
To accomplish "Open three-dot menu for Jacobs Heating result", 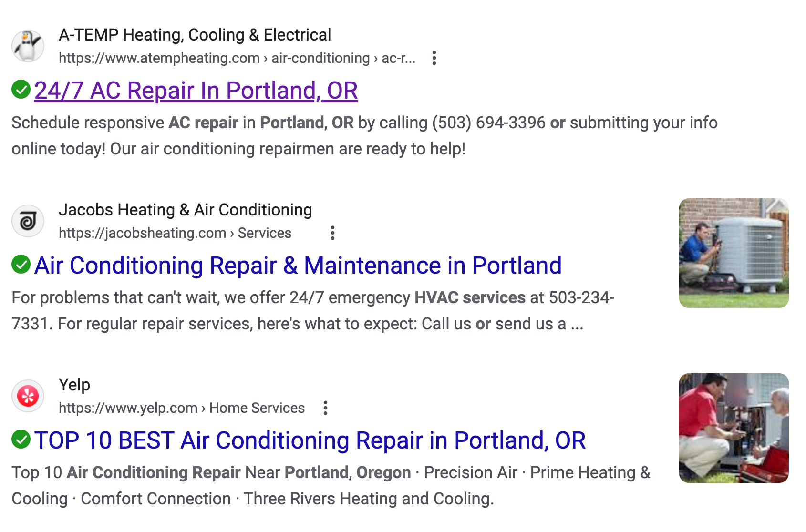I will (332, 233).
